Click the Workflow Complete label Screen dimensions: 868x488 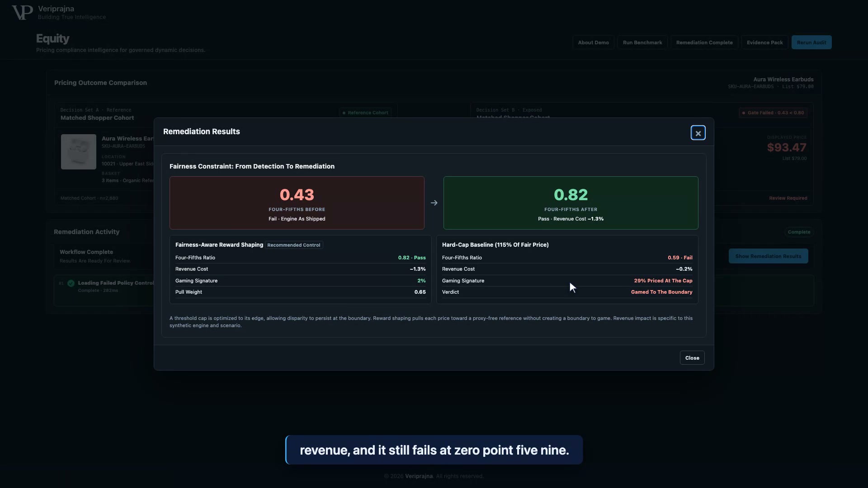coord(86,252)
